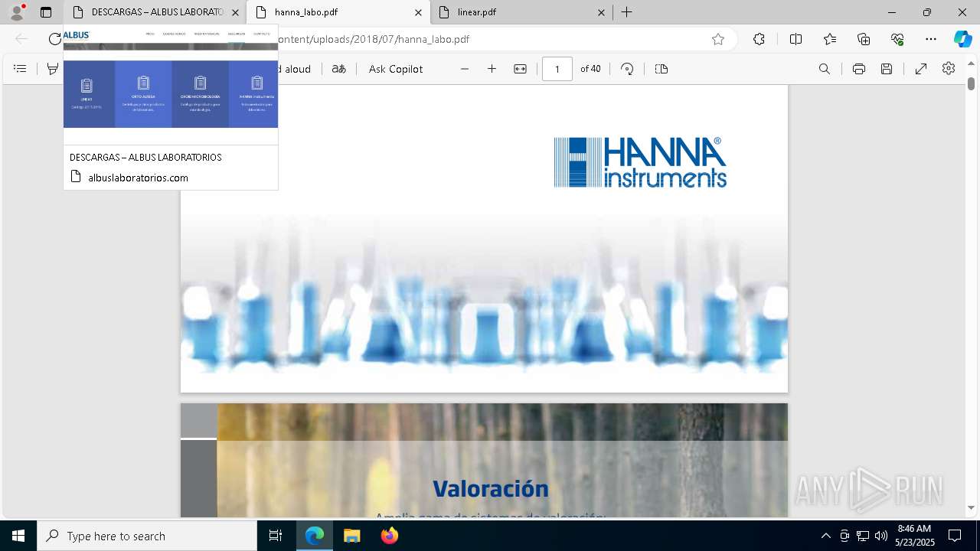The width and height of the screenshot is (980, 551).
Task: Fit PDF to width
Action: tap(520, 69)
